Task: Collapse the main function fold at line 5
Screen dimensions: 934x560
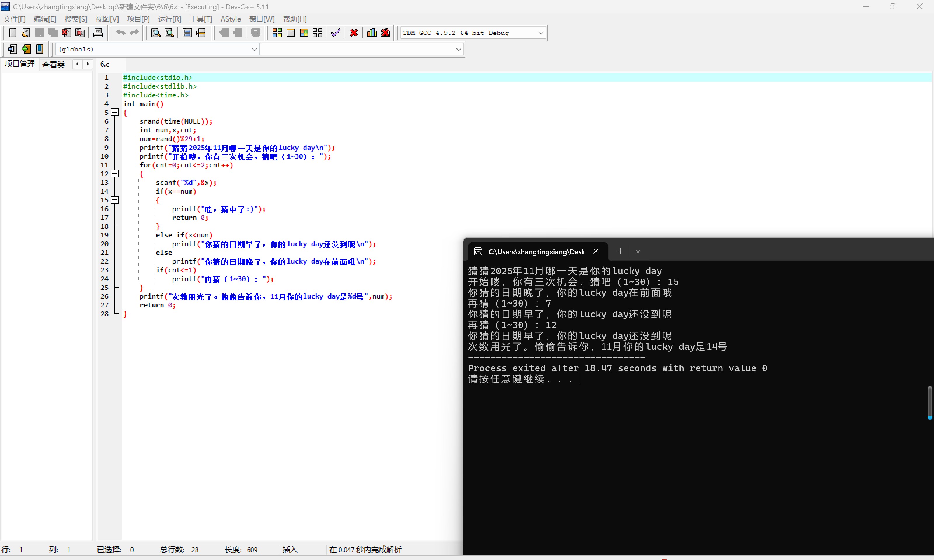Action: (x=115, y=113)
